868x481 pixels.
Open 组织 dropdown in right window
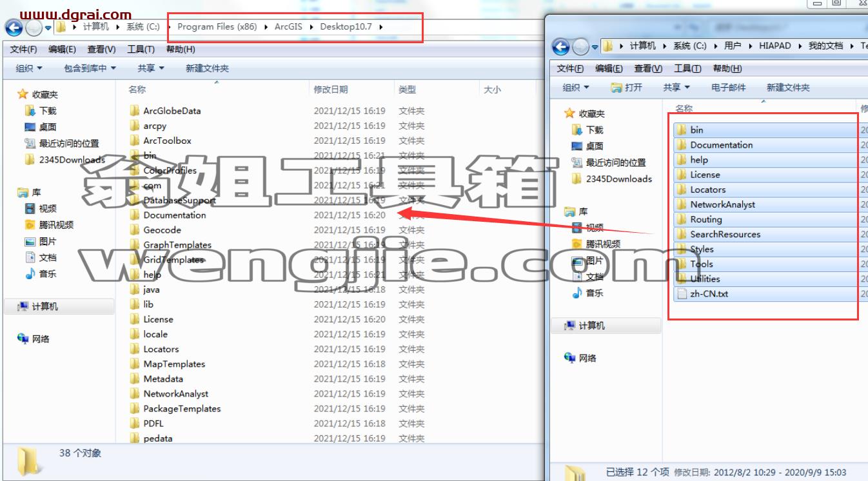point(576,88)
